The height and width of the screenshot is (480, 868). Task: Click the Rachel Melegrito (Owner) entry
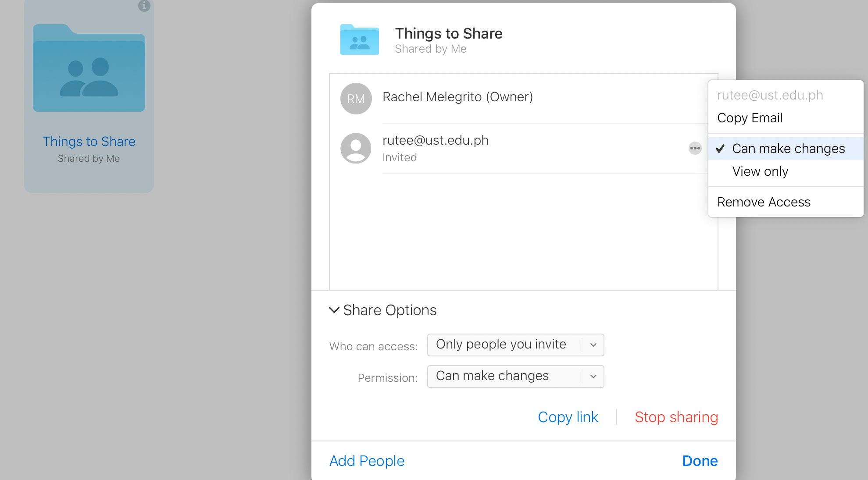coord(457,97)
